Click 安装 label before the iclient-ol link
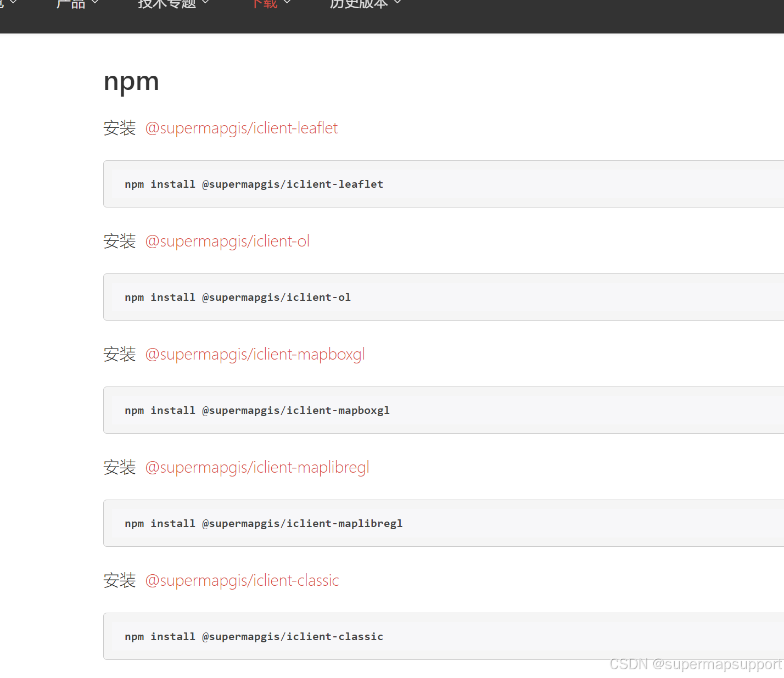The image size is (784, 678). pos(120,241)
